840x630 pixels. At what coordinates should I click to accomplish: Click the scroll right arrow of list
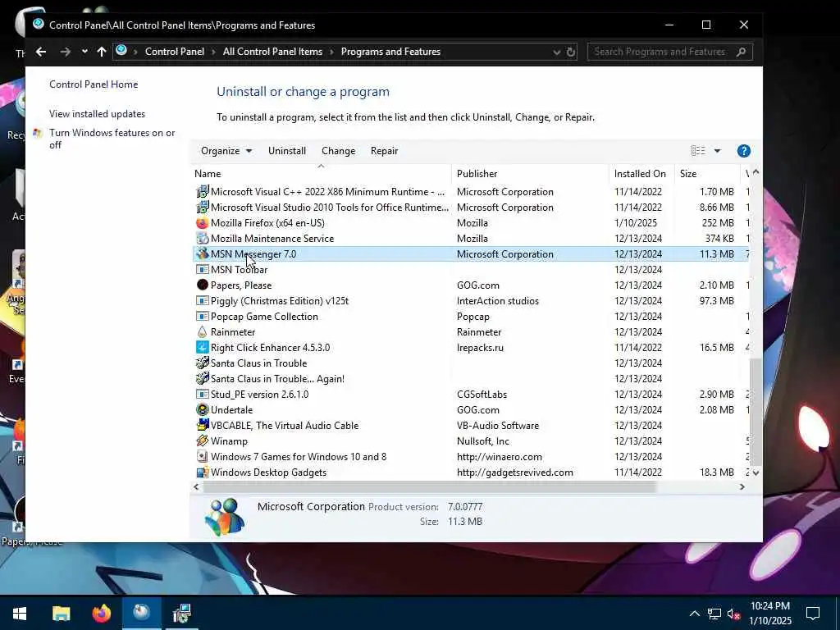coord(742,487)
